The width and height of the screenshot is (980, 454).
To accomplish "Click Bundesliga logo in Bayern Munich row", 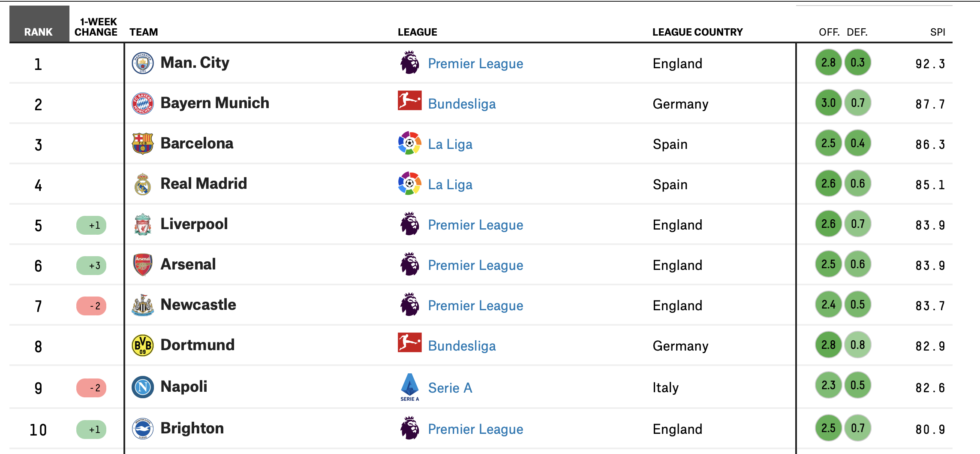I will click(x=410, y=101).
